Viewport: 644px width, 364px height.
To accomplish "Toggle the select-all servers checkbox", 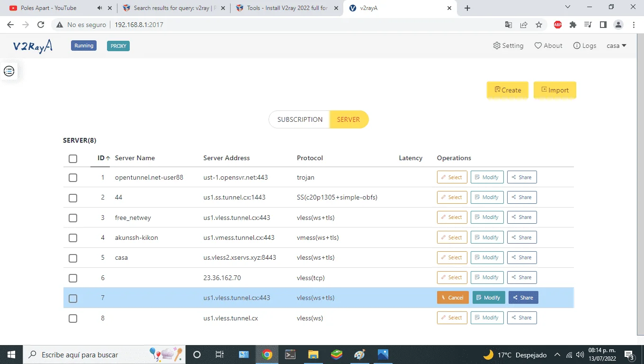I will coord(73,158).
